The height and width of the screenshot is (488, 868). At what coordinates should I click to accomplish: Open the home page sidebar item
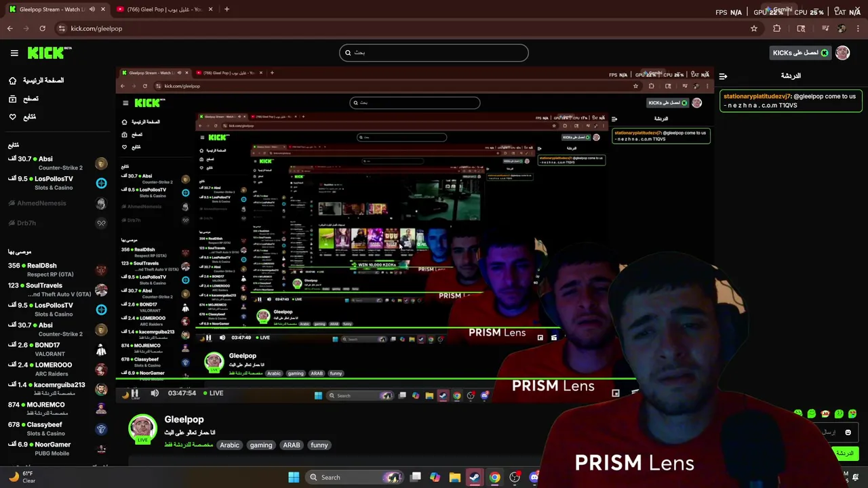(37, 81)
